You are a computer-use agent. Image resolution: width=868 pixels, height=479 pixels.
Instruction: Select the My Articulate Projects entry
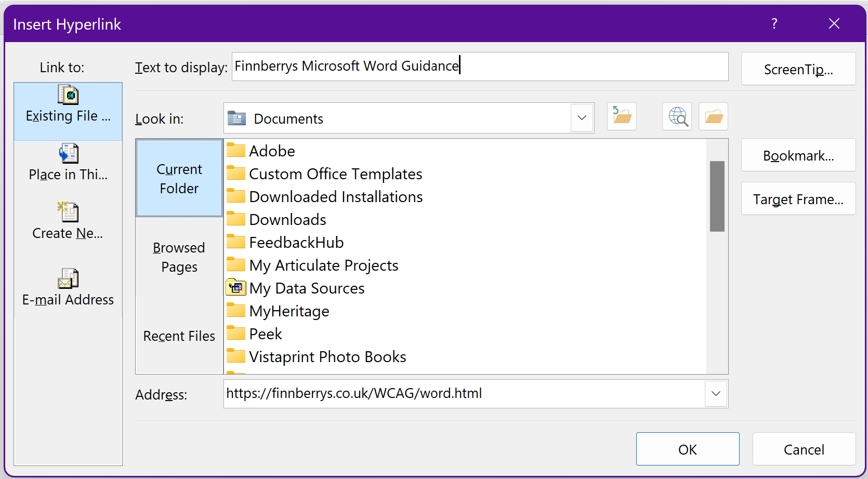tap(324, 265)
